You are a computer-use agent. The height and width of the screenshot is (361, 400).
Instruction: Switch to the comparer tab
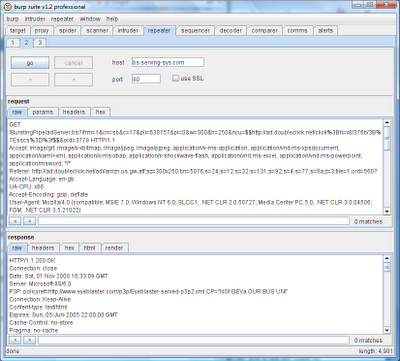[265, 30]
